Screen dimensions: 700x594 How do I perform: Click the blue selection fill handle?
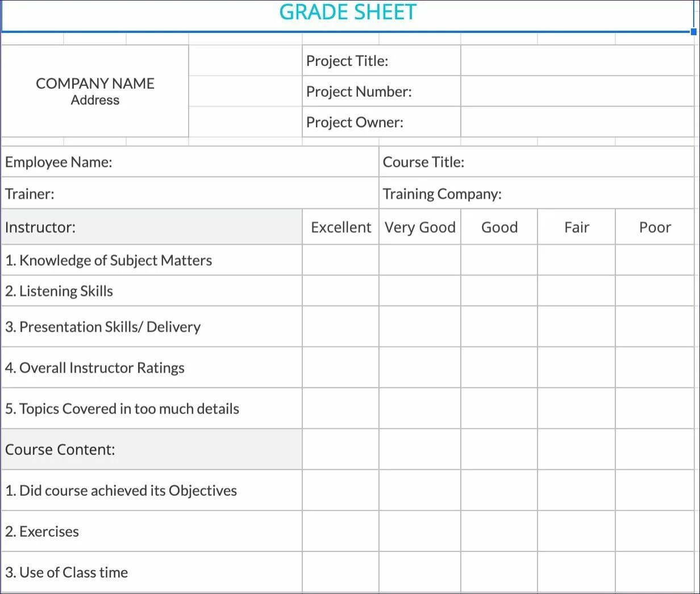693,32
